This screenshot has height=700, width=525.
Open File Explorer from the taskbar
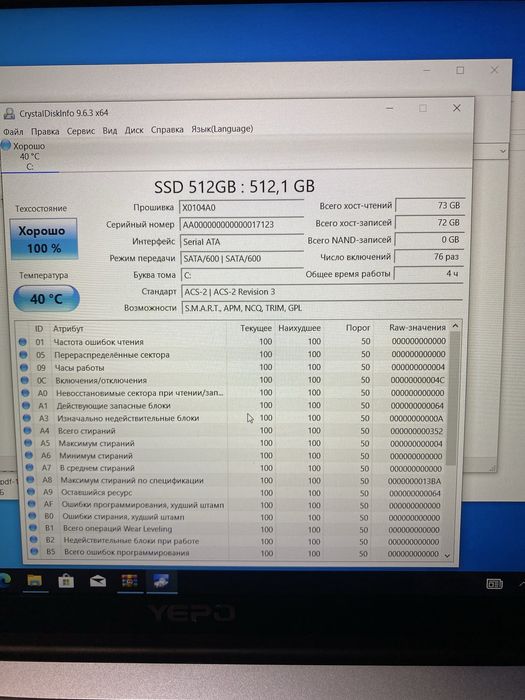[x=34, y=580]
